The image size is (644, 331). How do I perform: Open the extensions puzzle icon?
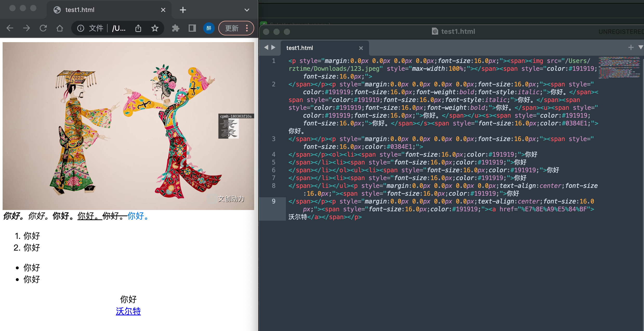176,28
